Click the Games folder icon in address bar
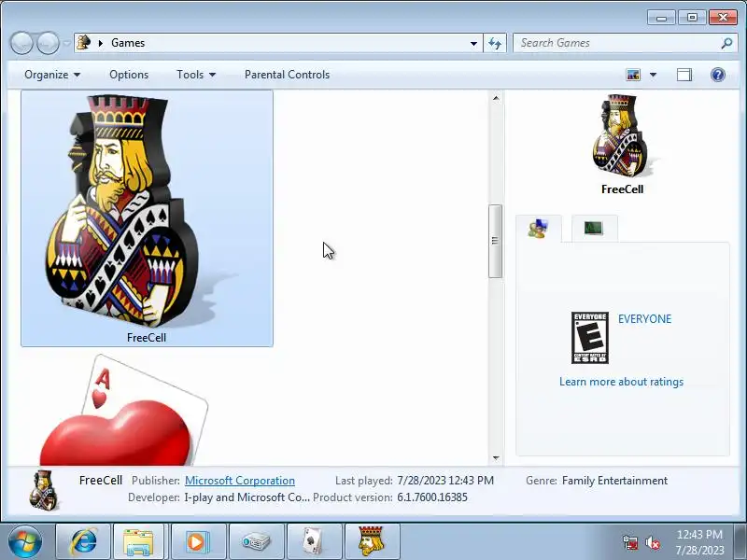 tap(84, 42)
